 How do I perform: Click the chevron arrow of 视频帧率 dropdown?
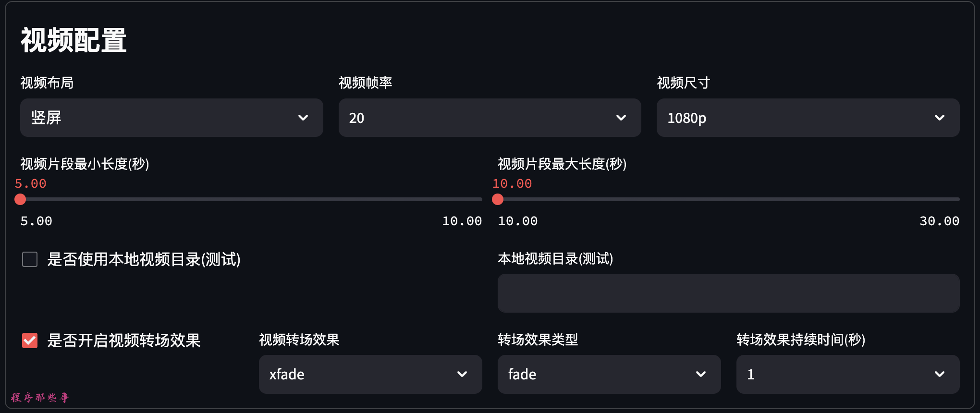tap(621, 118)
